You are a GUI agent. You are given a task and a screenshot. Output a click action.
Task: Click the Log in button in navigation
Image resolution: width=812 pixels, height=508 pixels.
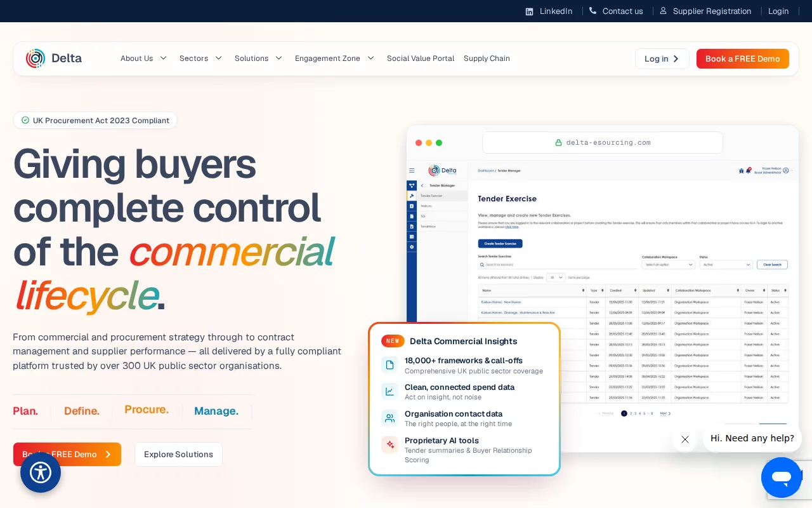662,58
